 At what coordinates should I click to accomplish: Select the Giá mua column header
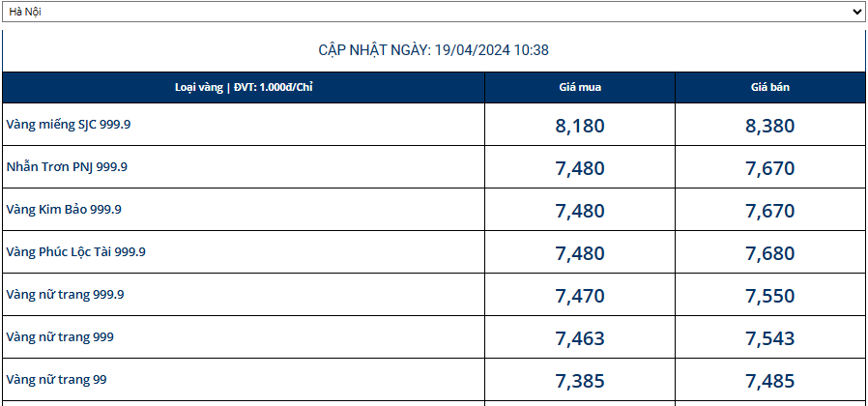(x=580, y=88)
